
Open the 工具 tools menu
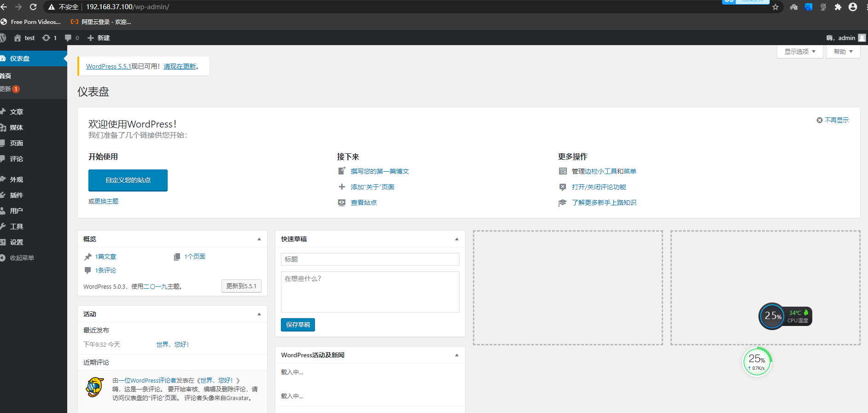(34, 227)
